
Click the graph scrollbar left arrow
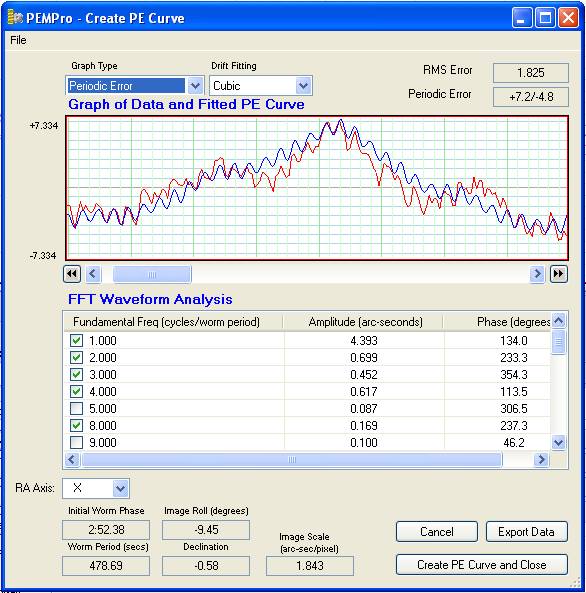(93, 273)
